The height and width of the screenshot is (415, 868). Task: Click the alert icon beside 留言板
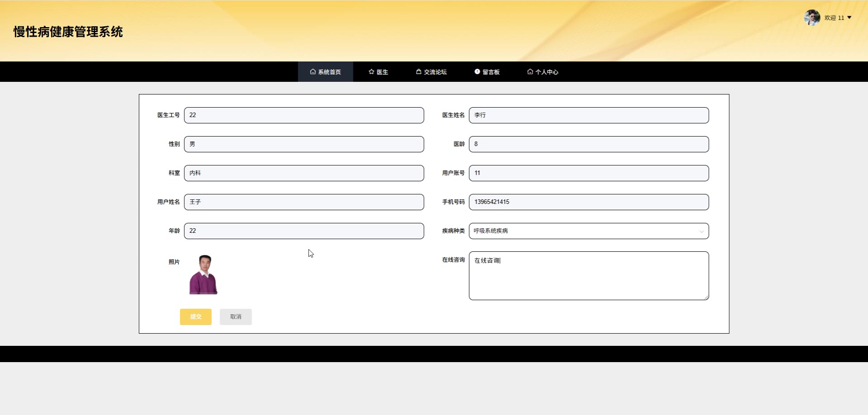tap(477, 71)
